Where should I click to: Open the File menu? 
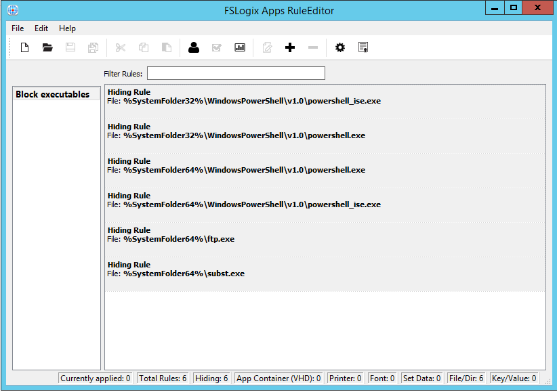click(18, 28)
